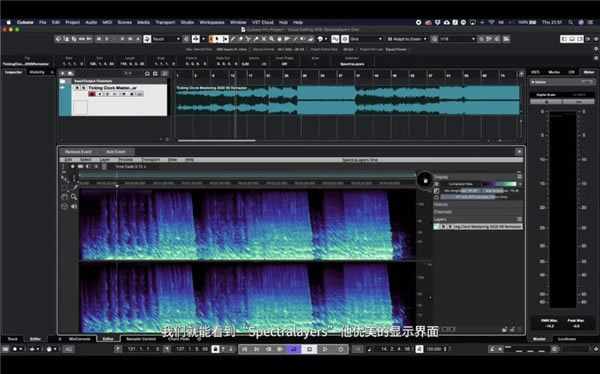Adjust the Min Amplitude slider

click(460, 191)
